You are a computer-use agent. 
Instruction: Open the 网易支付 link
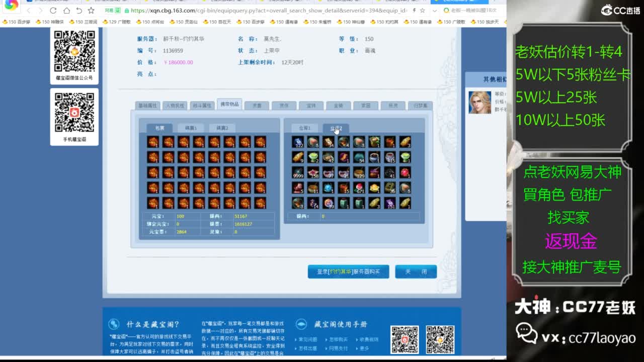click(x=338, y=348)
